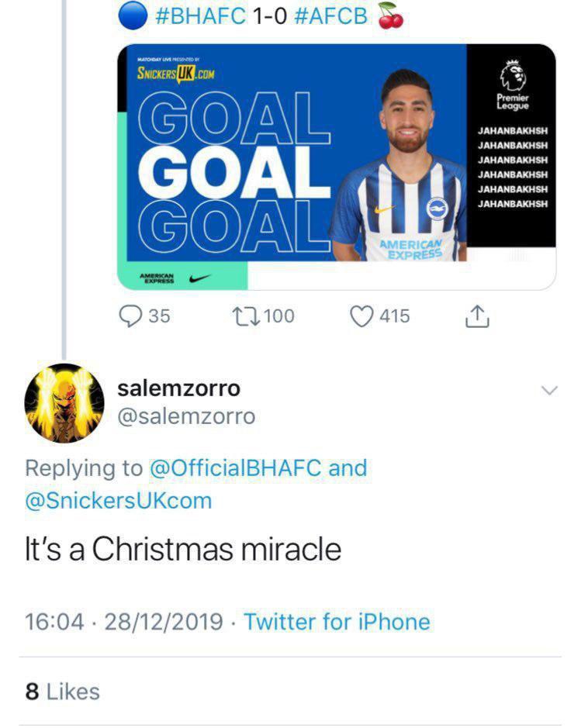Click the @salemzorro handle

point(186,416)
